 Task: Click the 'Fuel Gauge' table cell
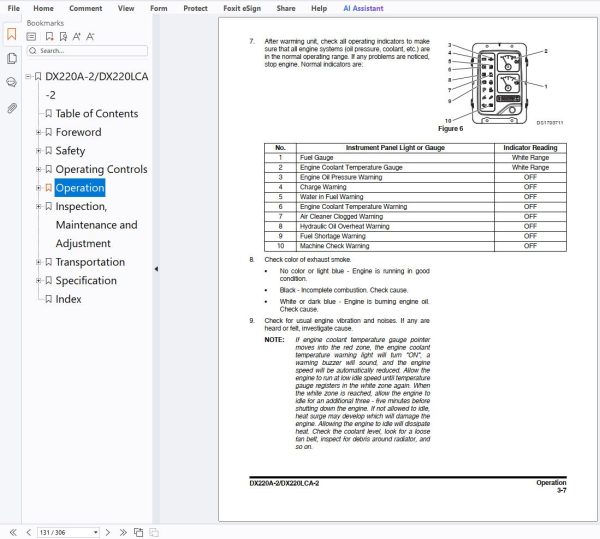coord(395,158)
